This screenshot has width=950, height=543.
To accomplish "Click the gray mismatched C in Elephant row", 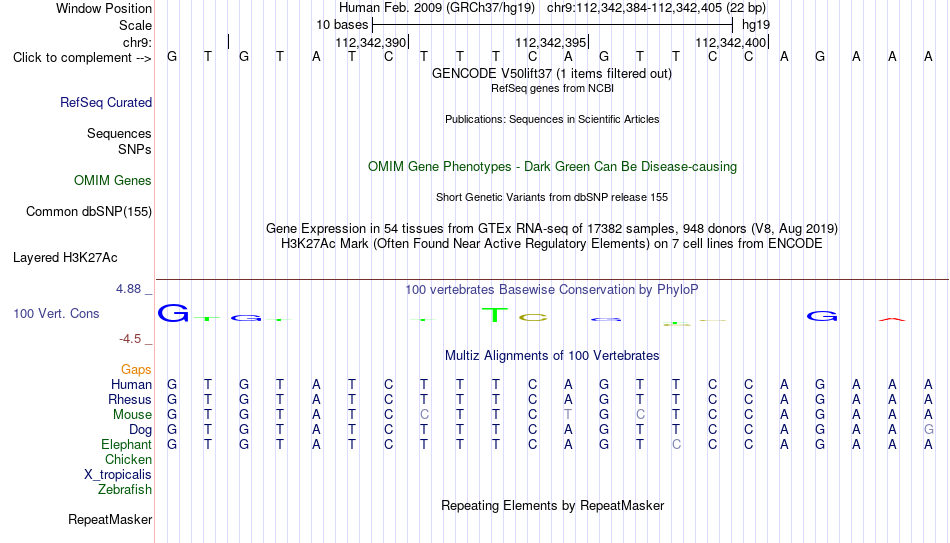I will pyautogui.click(x=676, y=445).
